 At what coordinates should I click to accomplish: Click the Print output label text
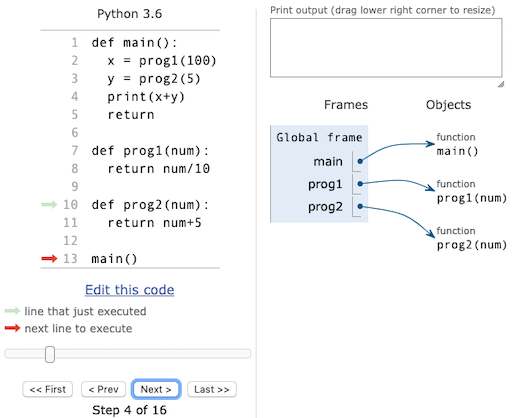coord(383,10)
